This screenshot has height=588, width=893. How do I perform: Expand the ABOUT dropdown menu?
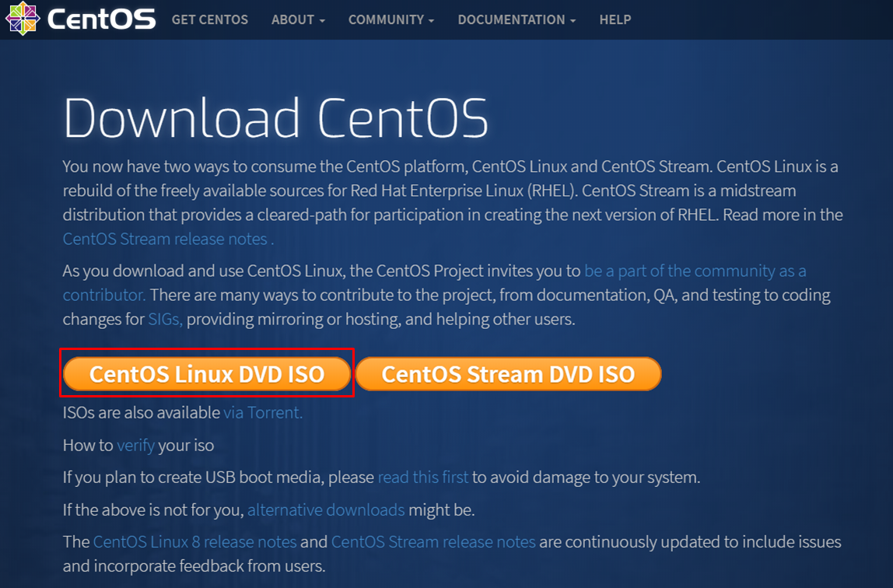[298, 19]
